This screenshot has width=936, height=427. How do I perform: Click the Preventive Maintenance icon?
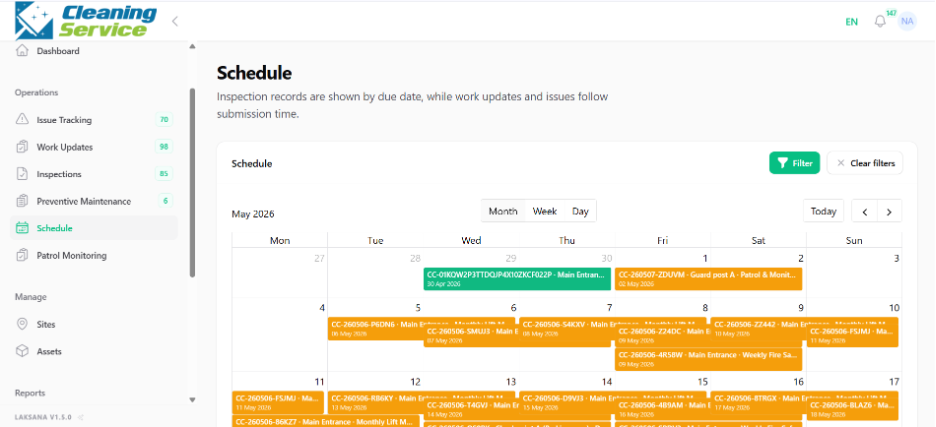pyautogui.click(x=22, y=201)
